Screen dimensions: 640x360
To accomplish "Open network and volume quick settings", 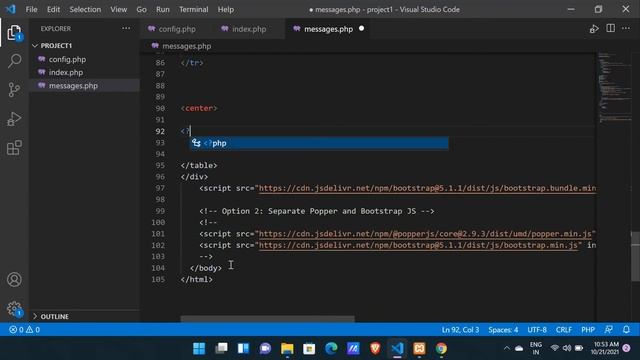I will click(x=567, y=348).
